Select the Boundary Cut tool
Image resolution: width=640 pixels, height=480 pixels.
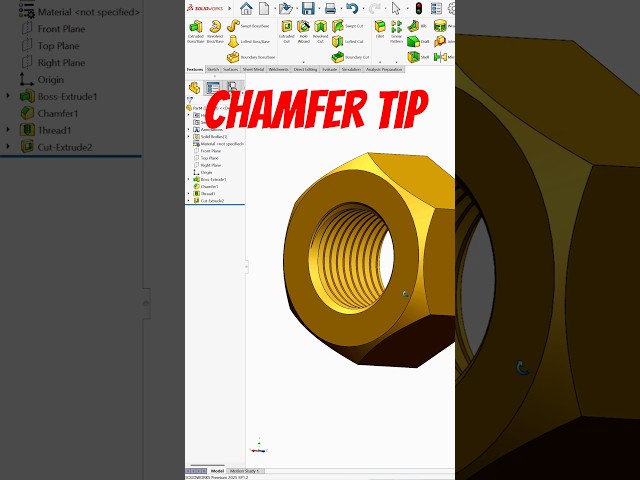point(350,57)
